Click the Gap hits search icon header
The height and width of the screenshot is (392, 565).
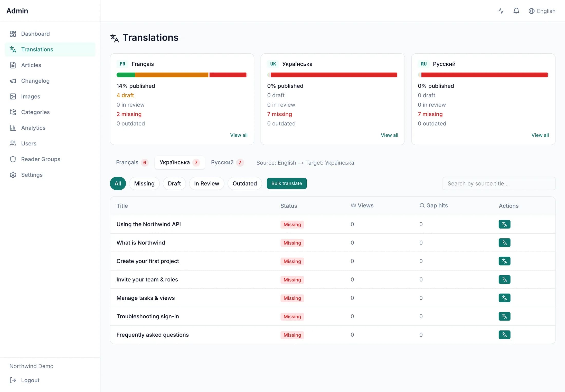(422, 205)
